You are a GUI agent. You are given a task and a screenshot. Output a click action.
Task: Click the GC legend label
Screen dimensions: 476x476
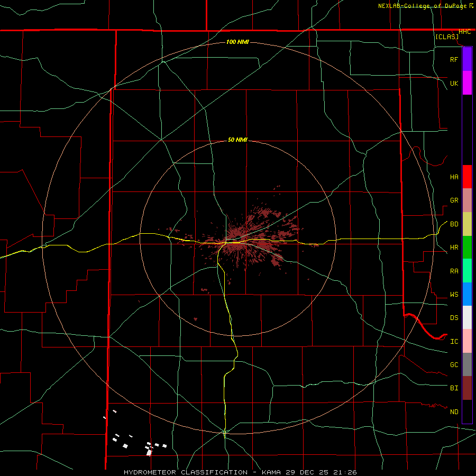pyautogui.click(x=454, y=365)
